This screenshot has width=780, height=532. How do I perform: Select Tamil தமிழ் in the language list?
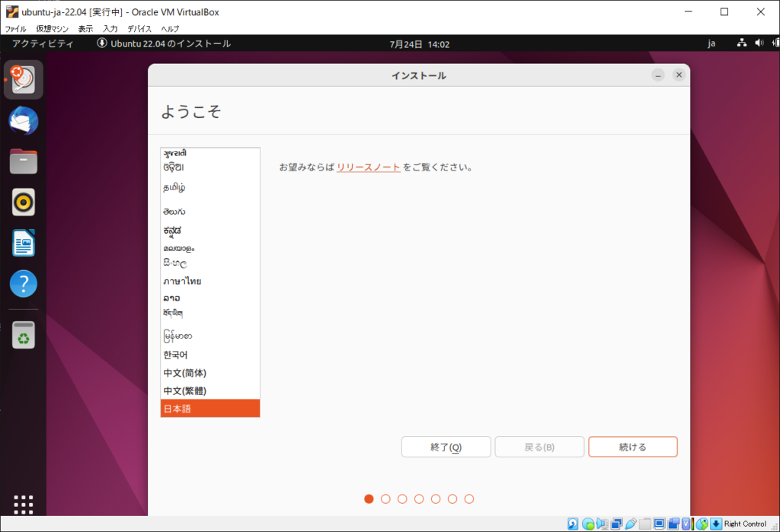(210, 188)
